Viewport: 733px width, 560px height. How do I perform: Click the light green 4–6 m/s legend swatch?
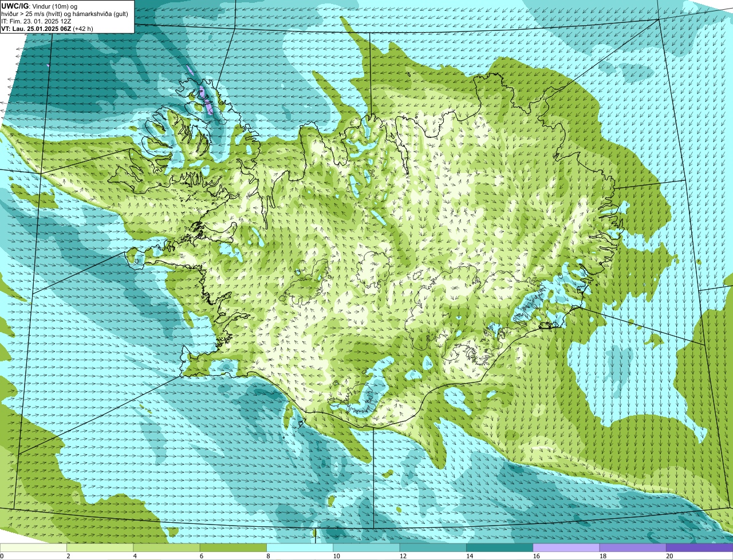pyautogui.click(x=167, y=548)
